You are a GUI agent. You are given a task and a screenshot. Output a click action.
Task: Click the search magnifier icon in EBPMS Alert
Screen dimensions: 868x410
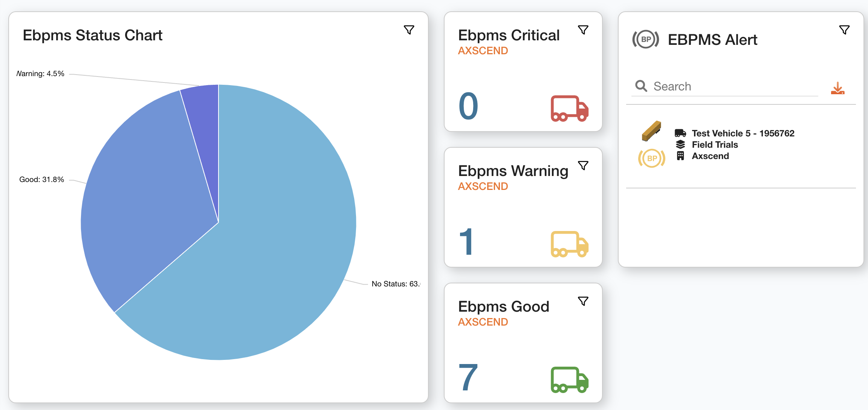click(641, 86)
